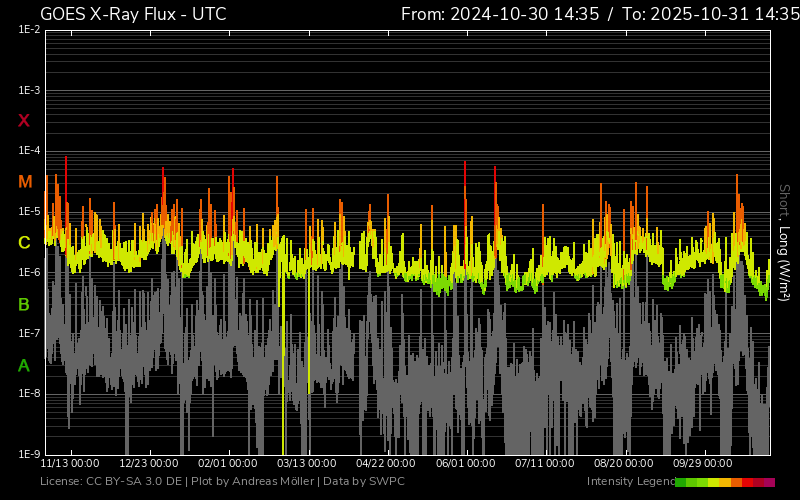Click the green B flare class label
The height and width of the screenshot is (500, 800).
(x=24, y=304)
